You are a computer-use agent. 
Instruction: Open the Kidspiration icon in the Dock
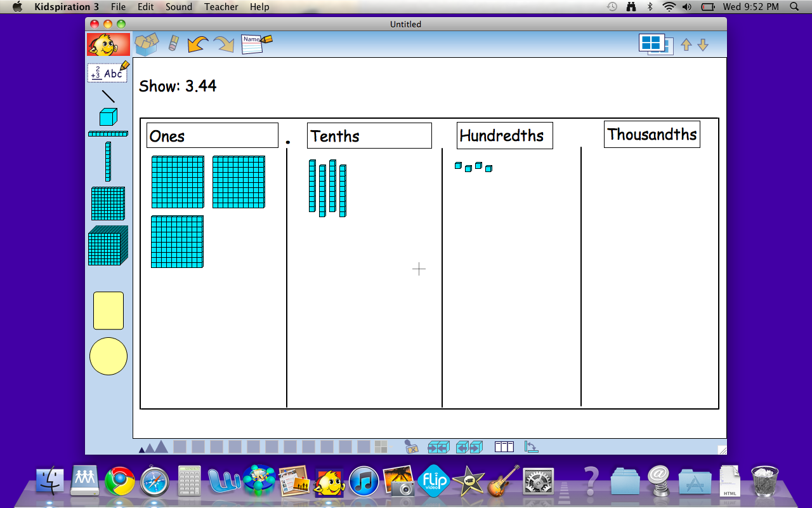329,481
